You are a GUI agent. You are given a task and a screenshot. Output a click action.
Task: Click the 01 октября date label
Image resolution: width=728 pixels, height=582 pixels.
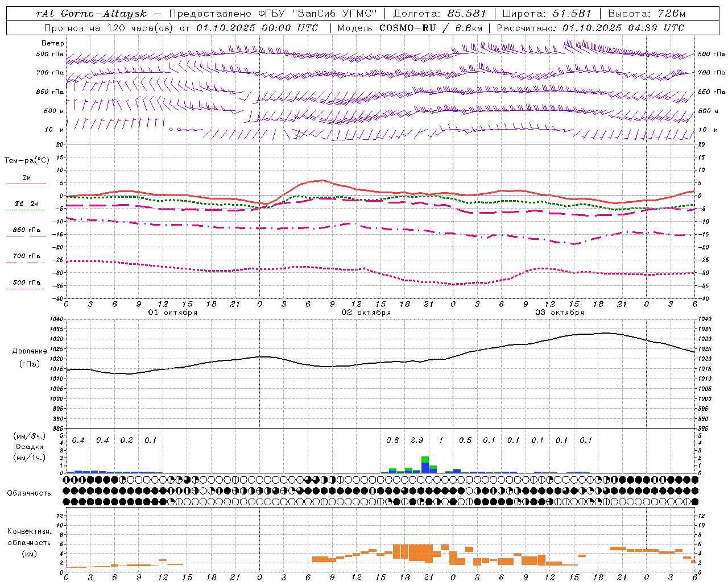[173, 313]
